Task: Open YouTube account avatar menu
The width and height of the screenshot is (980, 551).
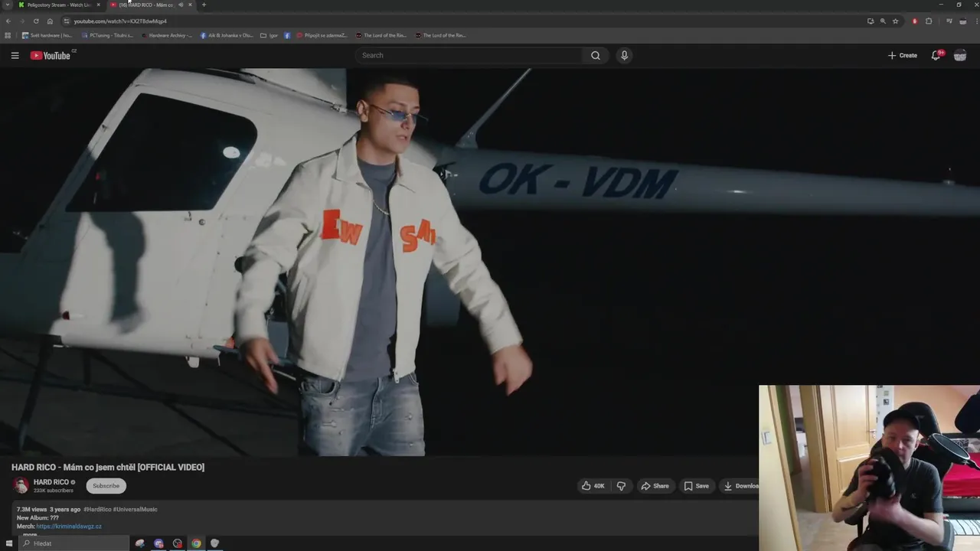Action: click(960, 55)
